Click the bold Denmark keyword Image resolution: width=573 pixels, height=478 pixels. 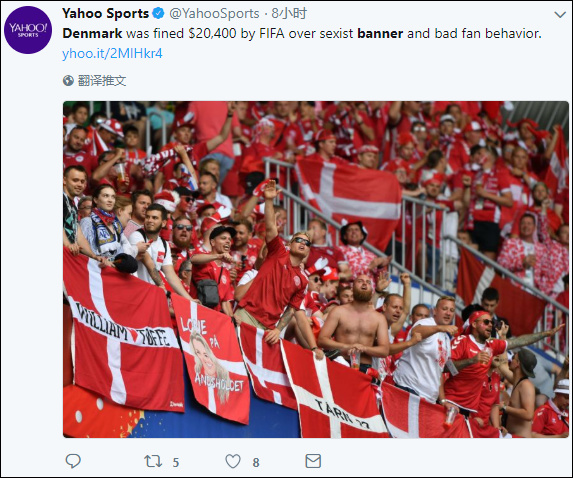92,34
